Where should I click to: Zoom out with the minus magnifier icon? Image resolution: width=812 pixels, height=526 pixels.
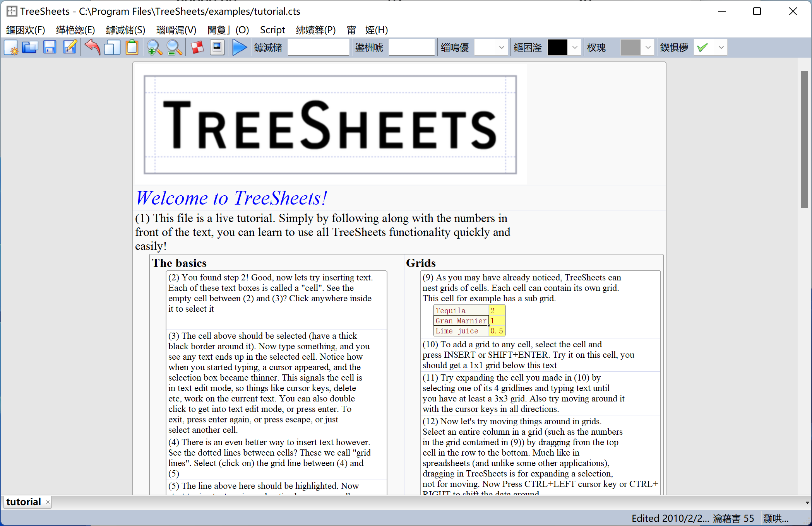pyautogui.click(x=174, y=48)
